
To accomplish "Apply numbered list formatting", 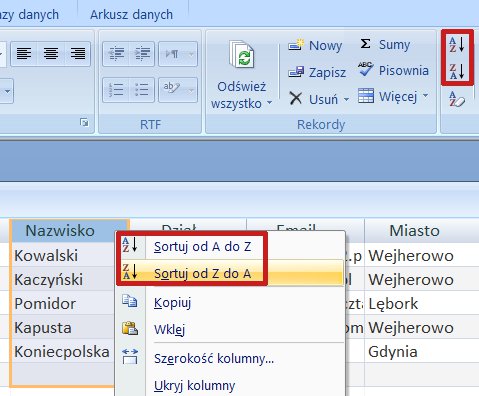I will (116, 90).
